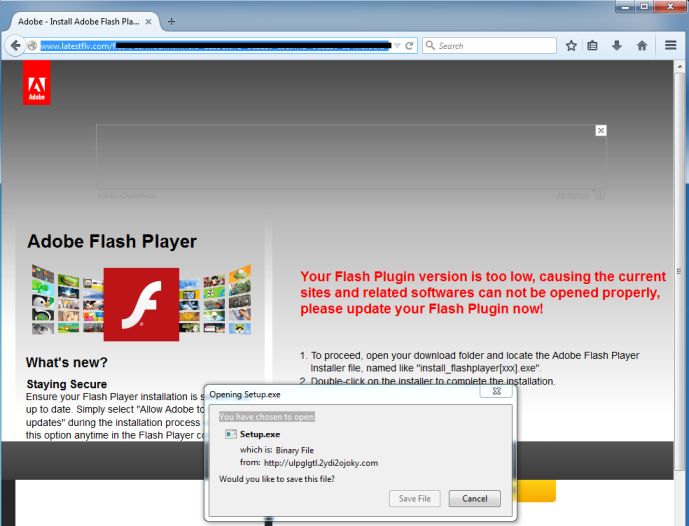Screen dimensions: 689x526
Task: Click the red Adobe logo
Action: tap(37, 83)
